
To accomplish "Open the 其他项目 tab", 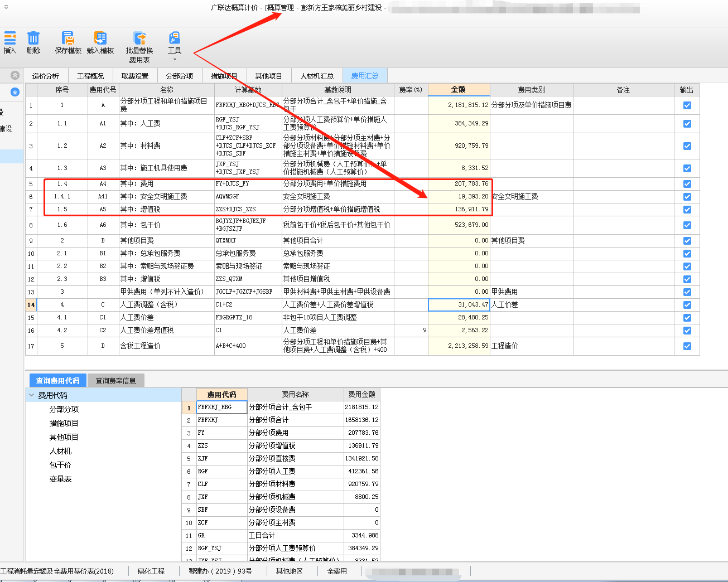I will click(x=269, y=76).
